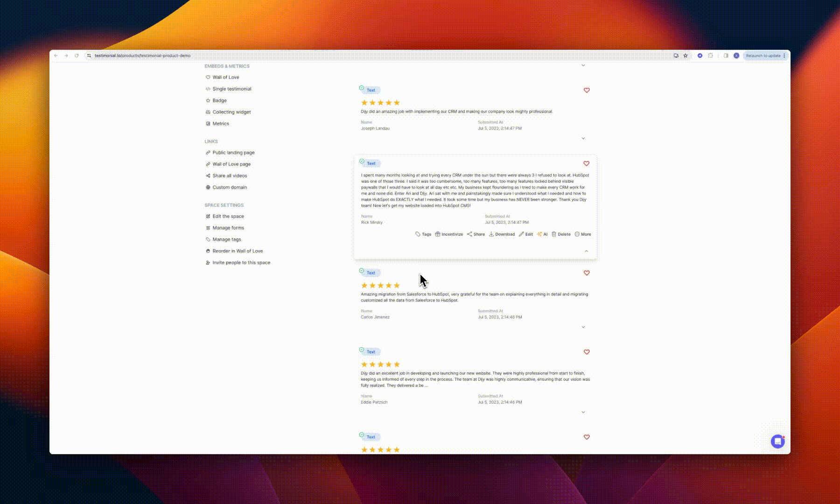Toggle heart on Rick Mirsky's testimonial
The width and height of the screenshot is (840, 504).
(x=587, y=164)
